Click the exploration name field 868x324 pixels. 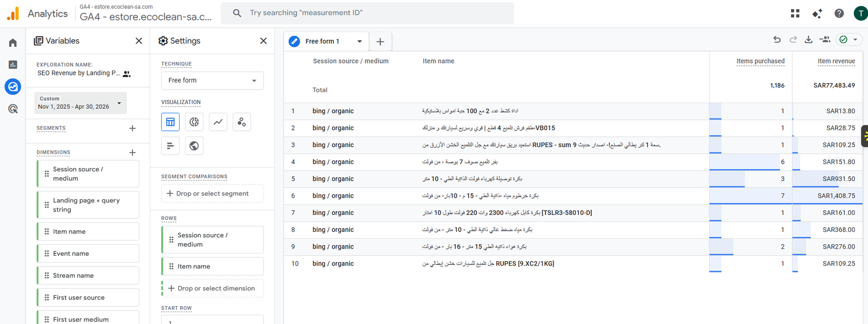79,73
